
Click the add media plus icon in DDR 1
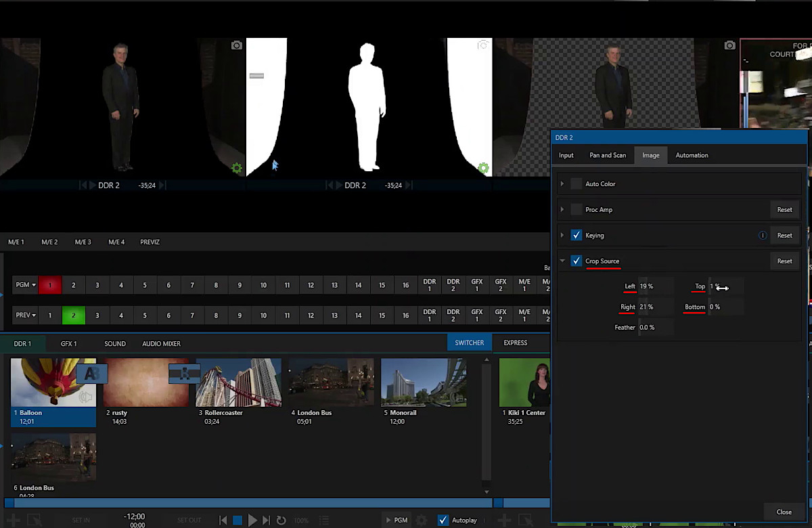click(x=14, y=520)
